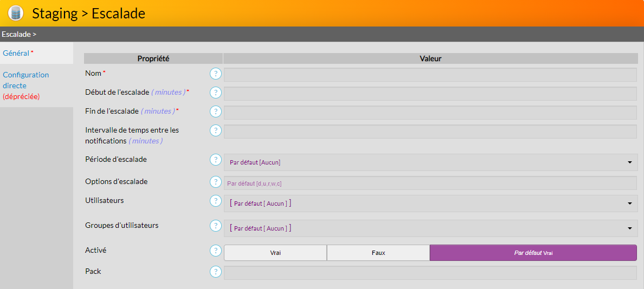Expand the Groupes d'utilisateurs dropdown
The image size is (644, 289).
430,228
